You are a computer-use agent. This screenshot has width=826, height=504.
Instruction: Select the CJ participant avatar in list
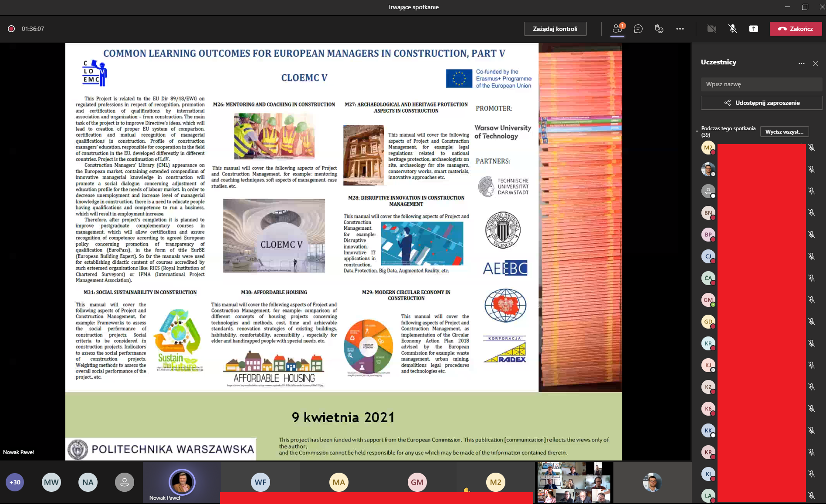(x=708, y=256)
